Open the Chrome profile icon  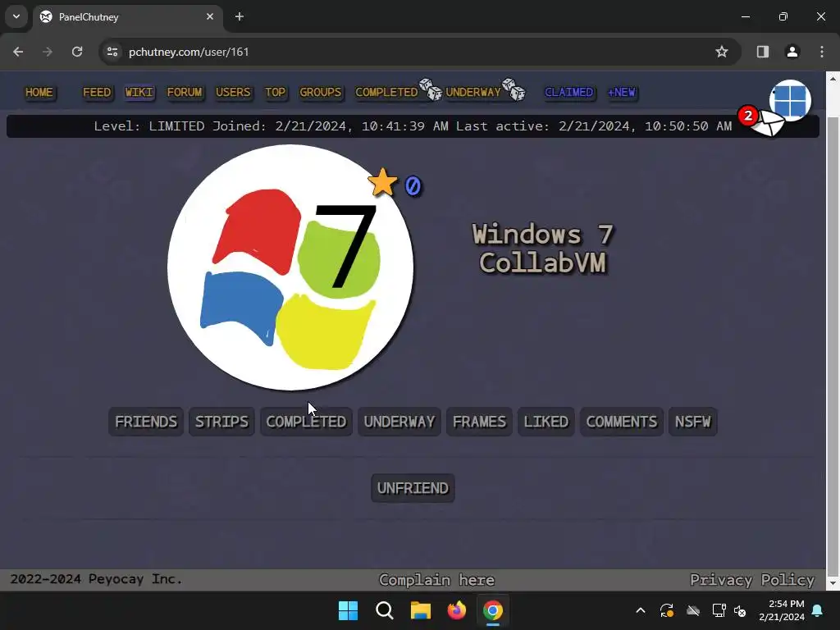(792, 52)
